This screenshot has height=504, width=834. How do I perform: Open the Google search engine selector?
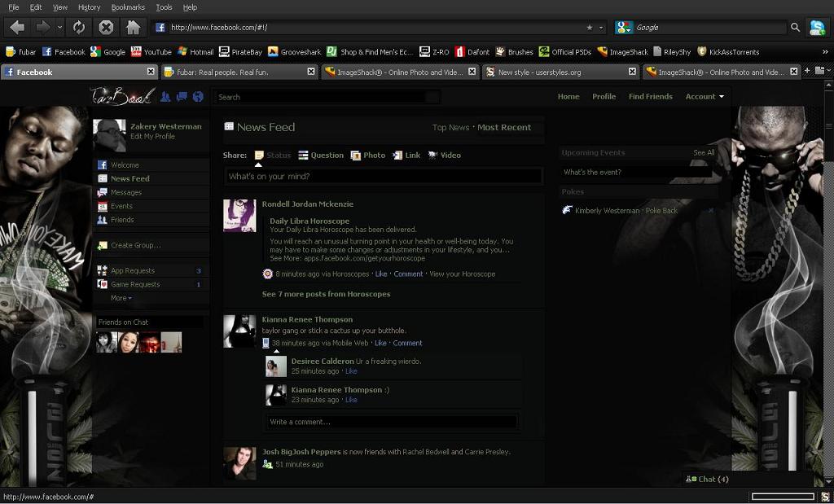(x=624, y=27)
